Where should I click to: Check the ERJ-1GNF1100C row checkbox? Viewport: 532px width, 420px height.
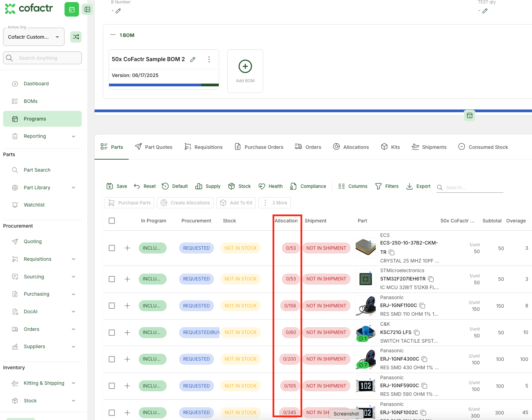[112, 306]
